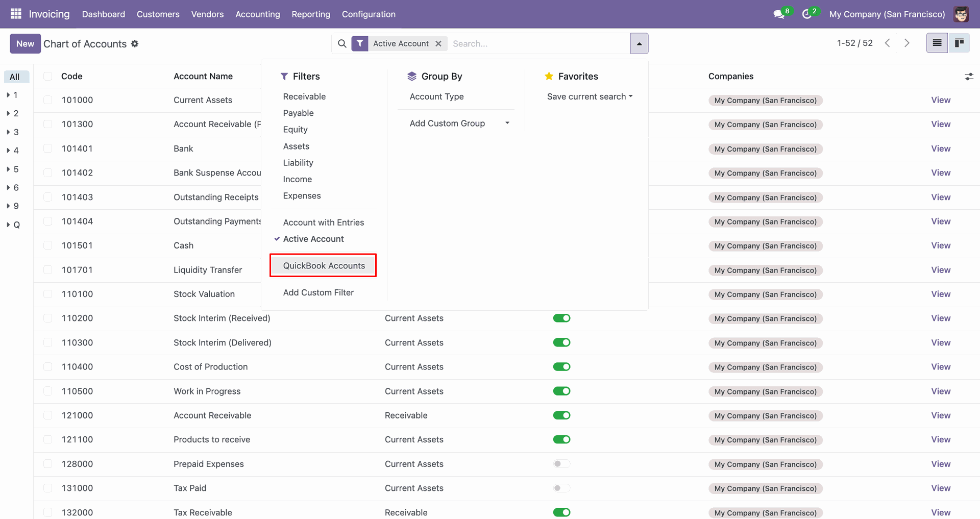Disable the toggle for Stock Interim (Received)
Screen dimensions: 980x519
click(561, 318)
